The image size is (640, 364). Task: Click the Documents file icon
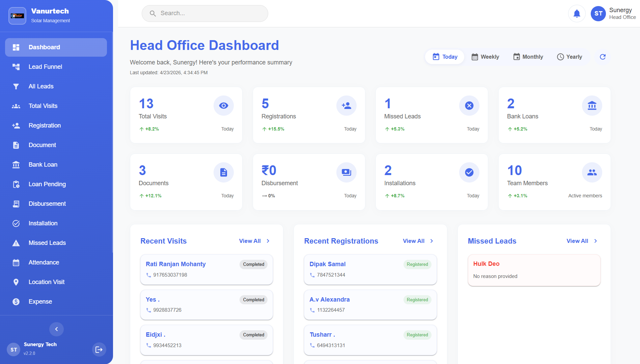coord(223,172)
